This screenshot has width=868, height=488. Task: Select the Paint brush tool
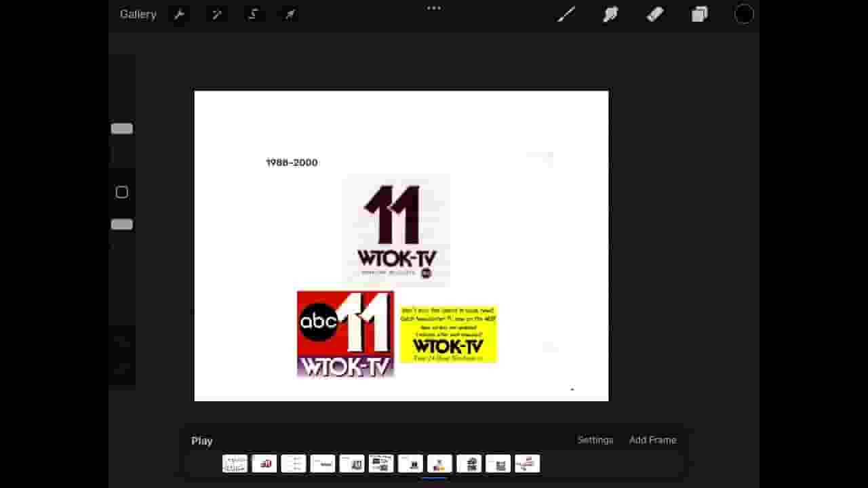[x=566, y=14]
